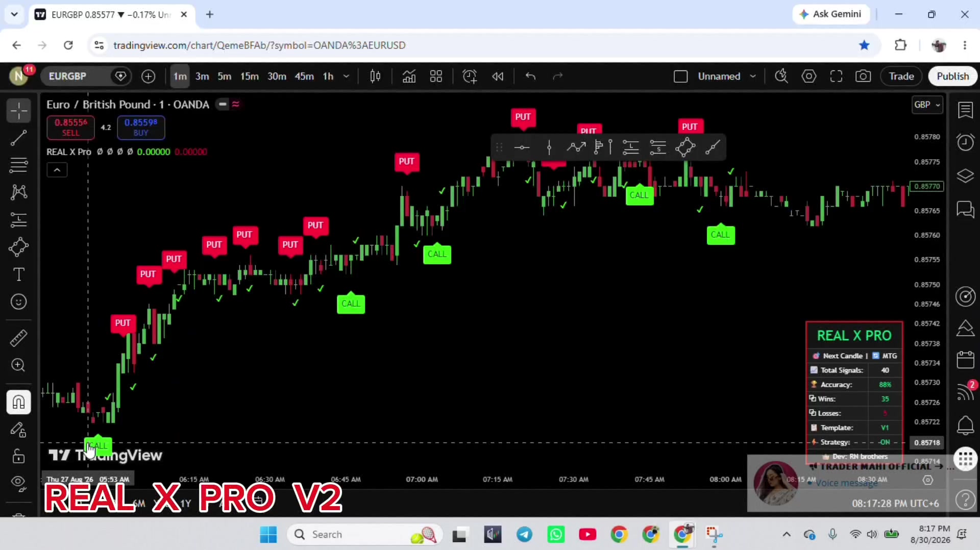
Task: Switch to the 3m timeframe
Action: [x=202, y=76]
